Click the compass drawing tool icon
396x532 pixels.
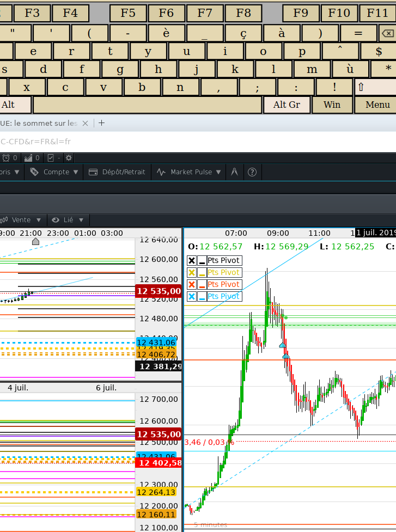(x=235, y=172)
